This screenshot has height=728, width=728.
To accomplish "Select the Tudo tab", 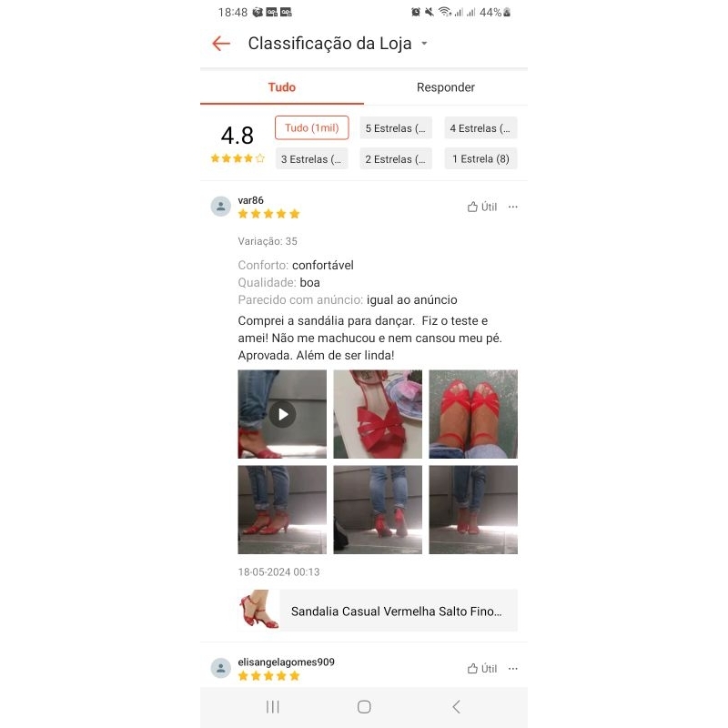I will coord(282,87).
